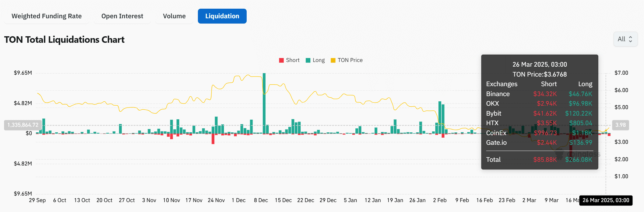This screenshot has width=644, height=212.
Task: Click the yellow TON Price legend square
Action: [333, 60]
